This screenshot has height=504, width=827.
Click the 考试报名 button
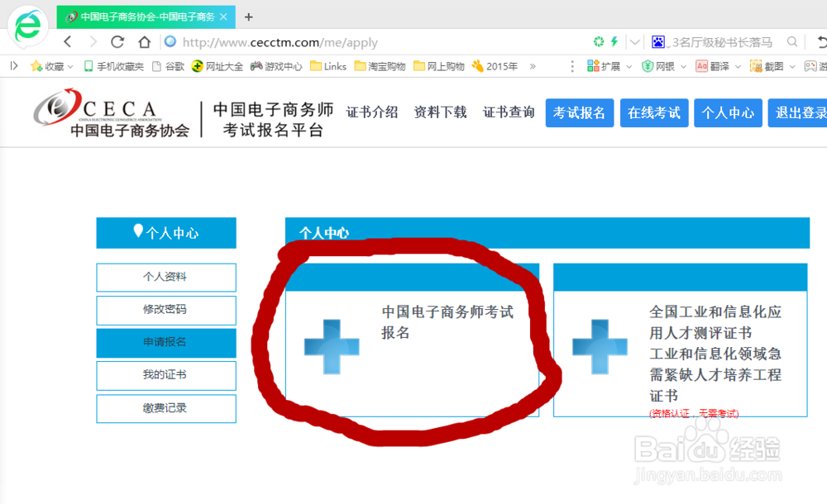coord(579,112)
